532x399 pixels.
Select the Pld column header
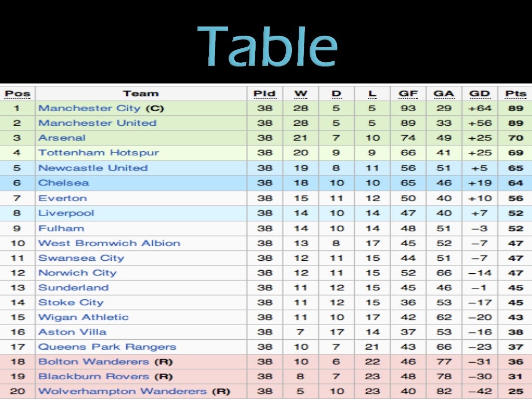(x=264, y=94)
